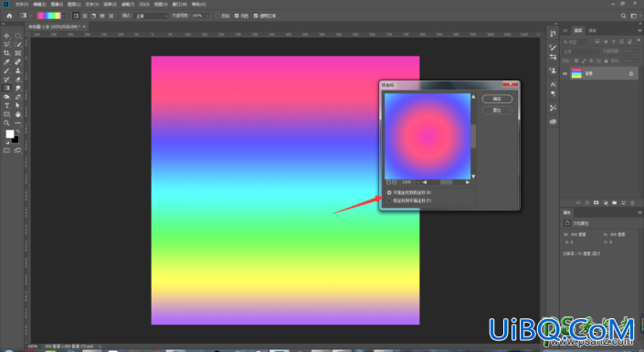Hide the background layer eye icon
This screenshot has width=644, height=352.
pos(565,74)
